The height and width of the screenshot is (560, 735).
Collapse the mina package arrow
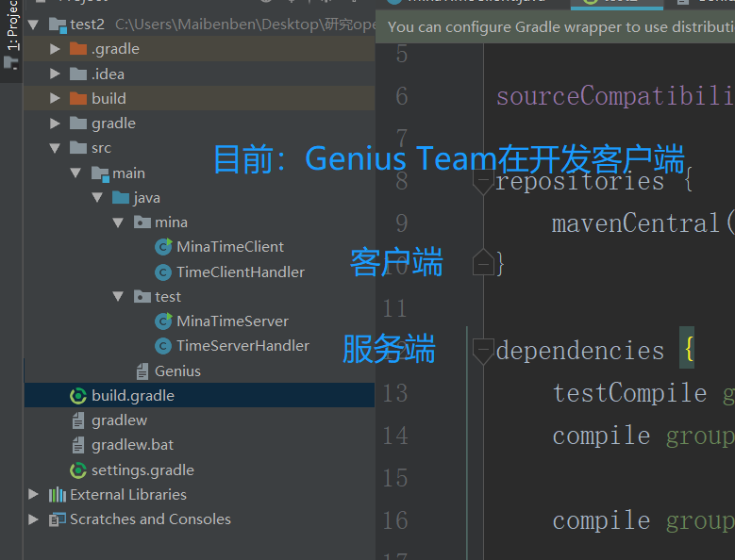click(x=118, y=222)
